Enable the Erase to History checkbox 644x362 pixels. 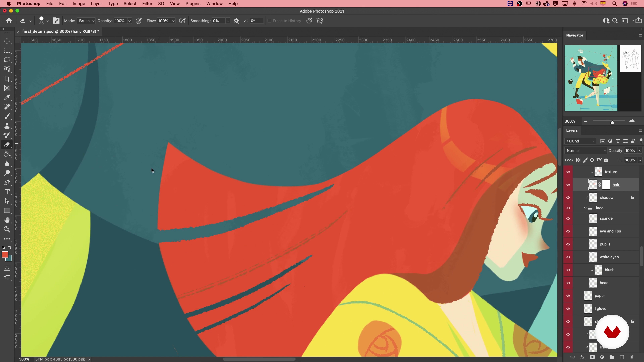click(x=269, y=21)
